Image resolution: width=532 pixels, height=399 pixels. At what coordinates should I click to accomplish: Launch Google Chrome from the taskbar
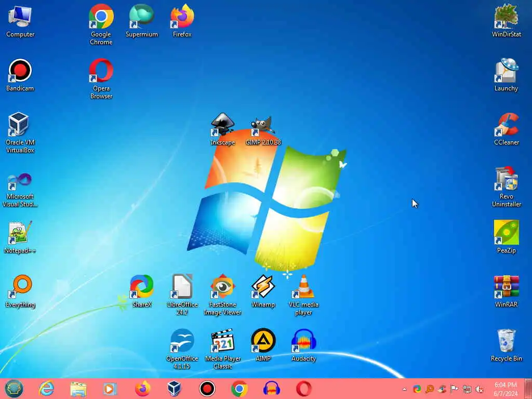coord(239,389)
